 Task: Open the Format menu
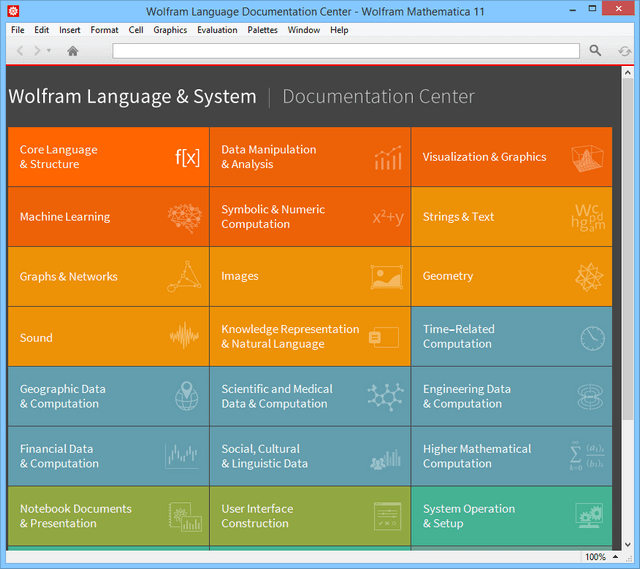(104, 30)
